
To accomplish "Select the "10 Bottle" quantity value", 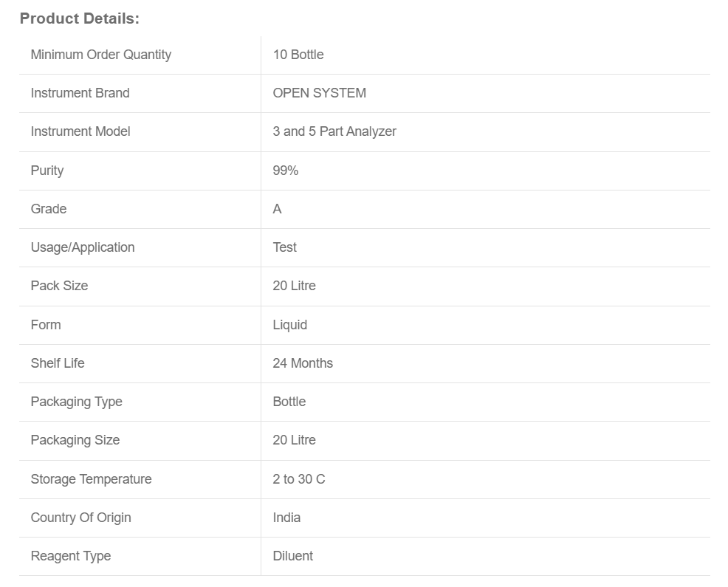I will [298, 55].
